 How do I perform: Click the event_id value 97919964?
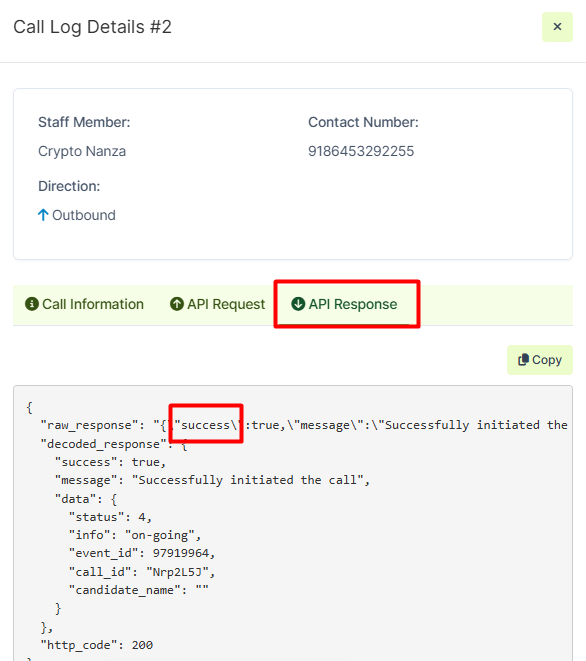[x=180, y=553]
